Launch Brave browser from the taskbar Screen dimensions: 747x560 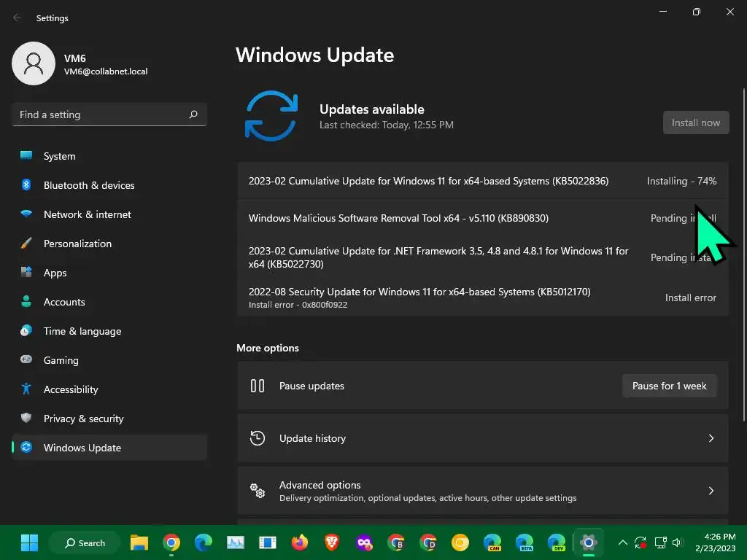332,542
